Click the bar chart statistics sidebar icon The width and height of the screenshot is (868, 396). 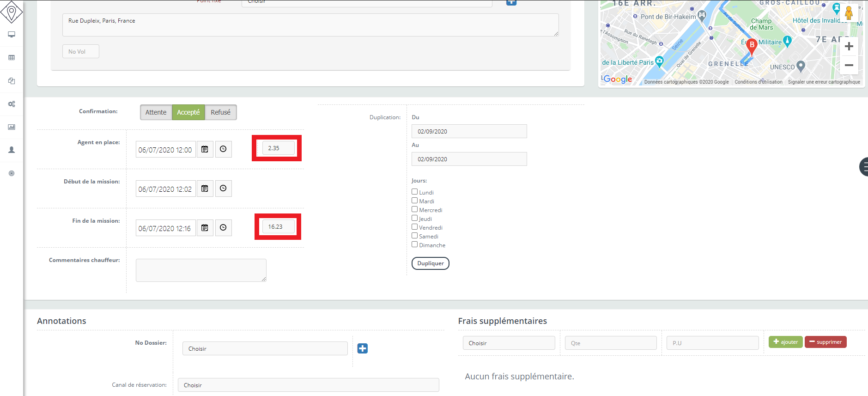(12, 127)
